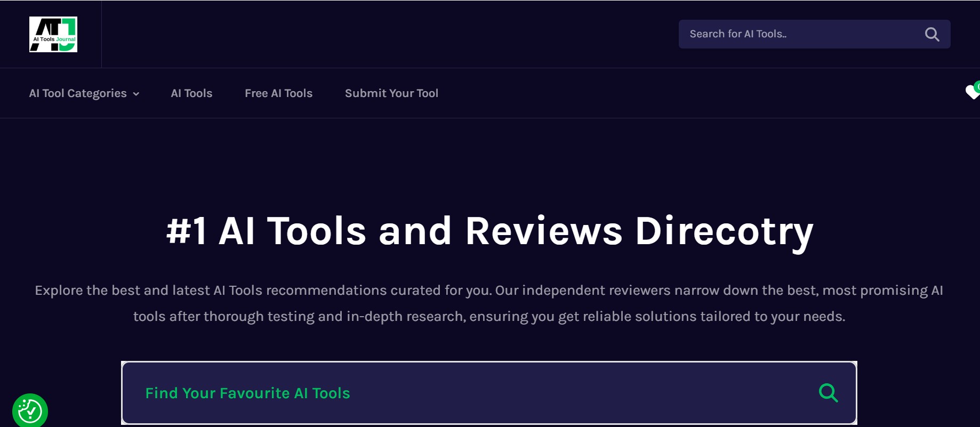Open the favorites heart icon

tap(973, 92)
